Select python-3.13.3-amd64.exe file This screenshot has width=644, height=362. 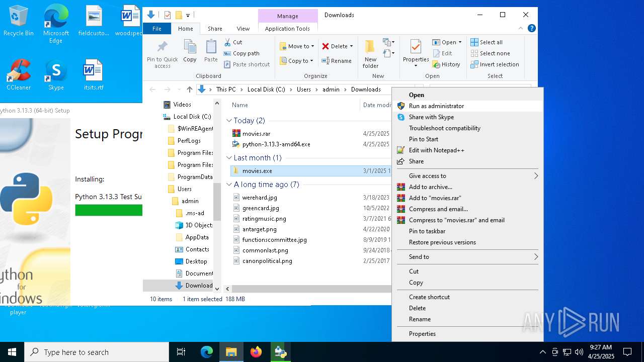coord(276,144)
